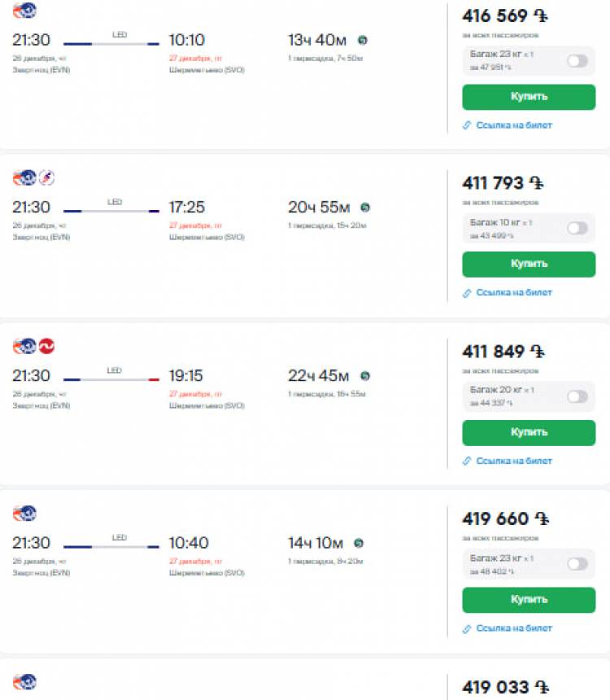Click the green icon beside 20ч 55м duration
The width and height of the screenshot is (610, 700).
pyautogui.click(x=365, y=208)
